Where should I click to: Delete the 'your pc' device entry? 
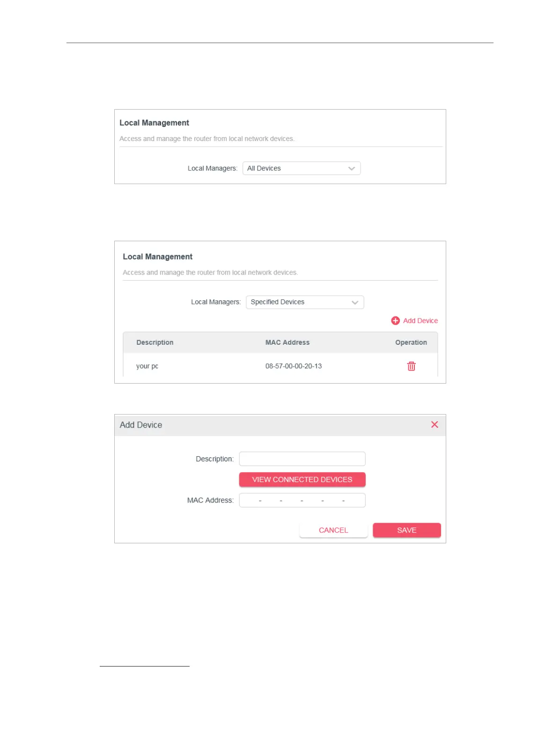[x=411, y=366]
